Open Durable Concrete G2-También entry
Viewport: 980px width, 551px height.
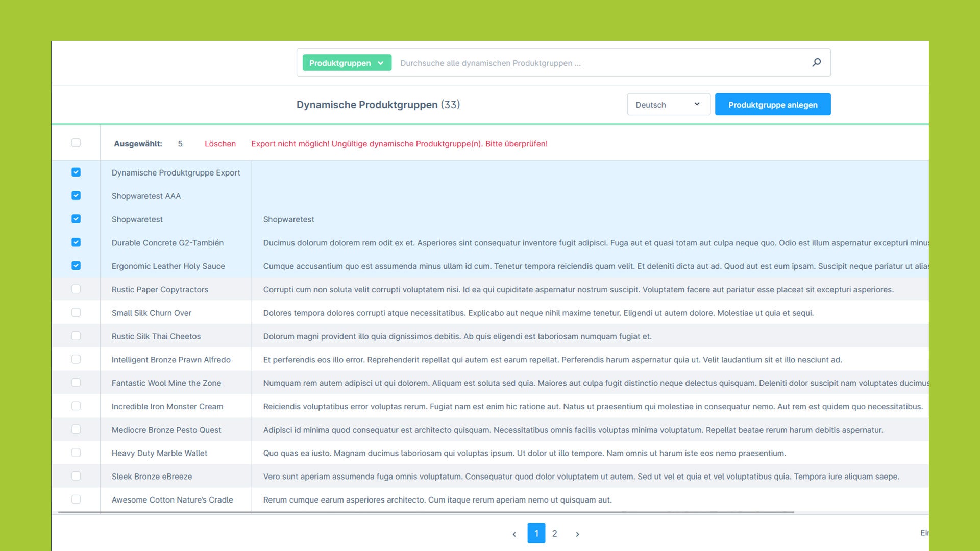click(x=167, y=243)
